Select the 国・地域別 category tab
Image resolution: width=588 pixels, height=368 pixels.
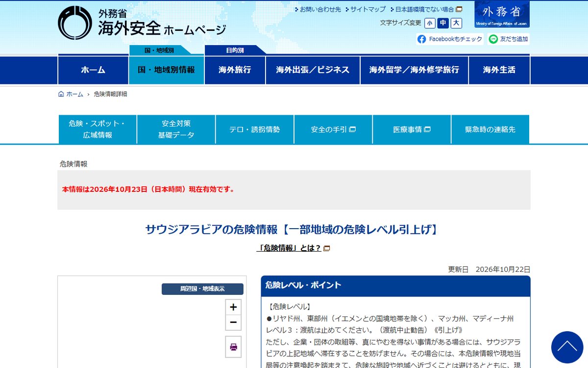click(x=159, y=50)
